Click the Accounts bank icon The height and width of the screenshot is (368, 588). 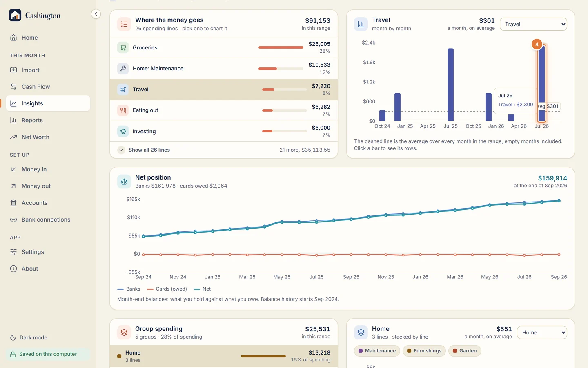(13, 203)
